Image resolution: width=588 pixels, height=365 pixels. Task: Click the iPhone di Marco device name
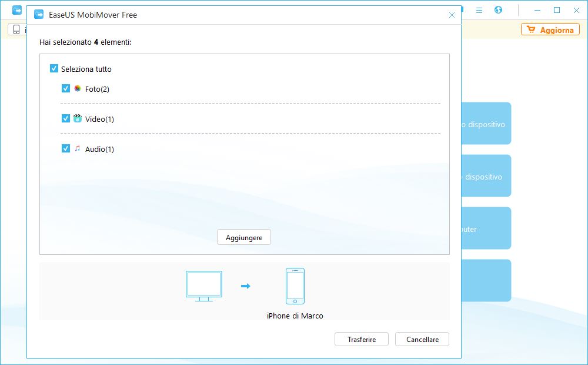[295, 316]
